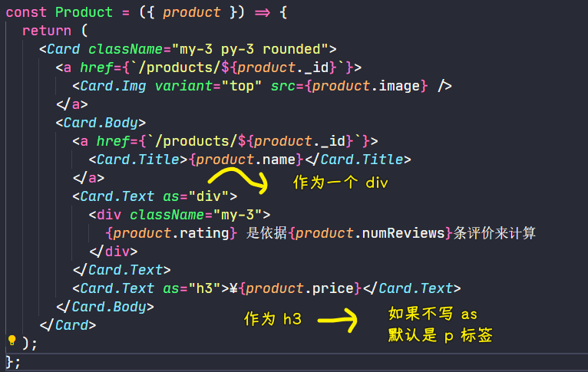Click the yellow lightbulb quick-fix icon
Viewport: 588px width, 372px height.
(x=12, y=341)
